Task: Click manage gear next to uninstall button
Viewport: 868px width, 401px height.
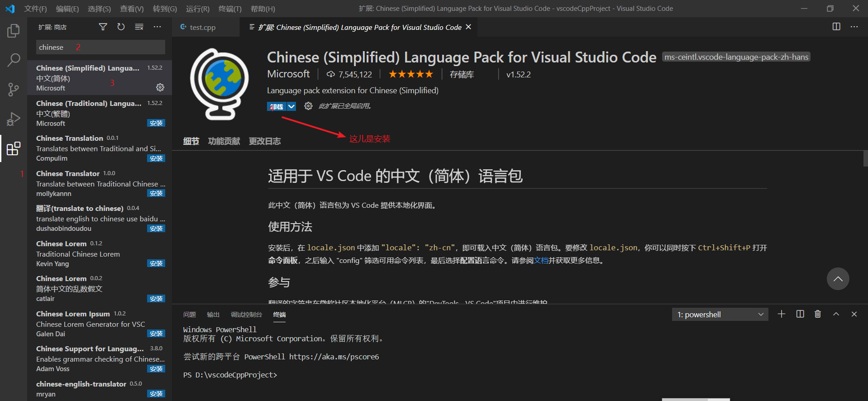Action: [x=308, y=106]
